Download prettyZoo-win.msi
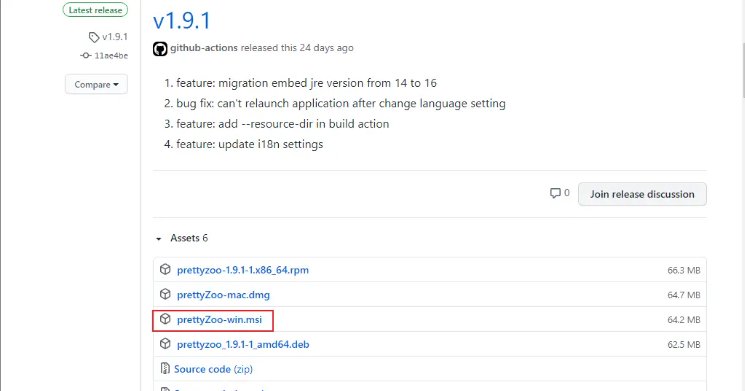The width and height of the screenshot is (745, 391). [x=220, y=320]
